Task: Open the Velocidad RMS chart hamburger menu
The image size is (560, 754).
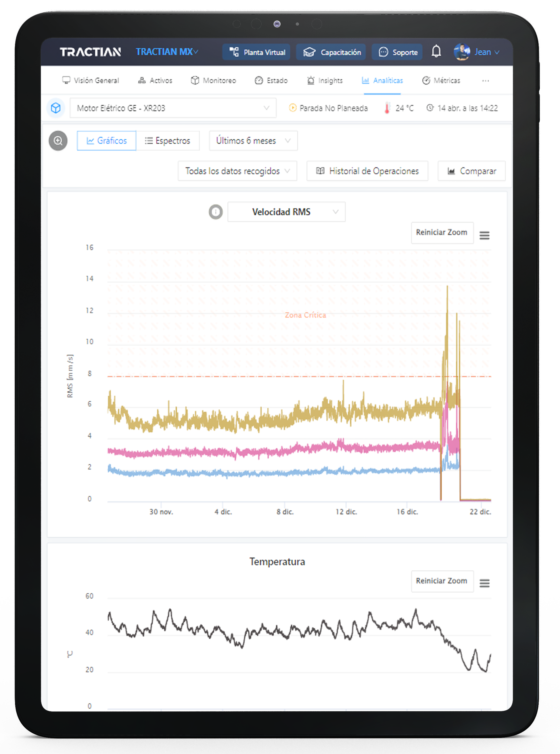Action: coord(484,235)
